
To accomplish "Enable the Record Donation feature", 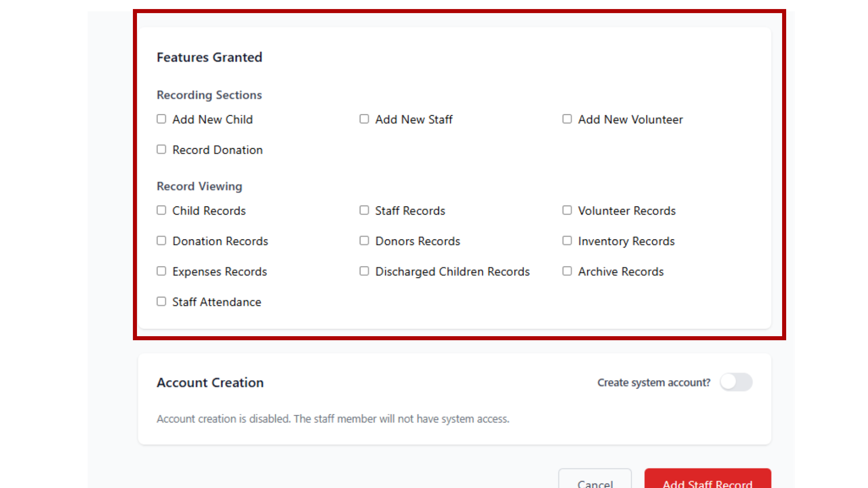I will coord(161,149).
